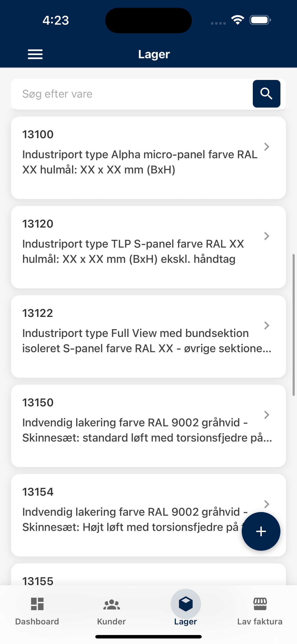Expand item 13120 with its chevron
The height and width of the screenshot is (644, 297).
coord(267,236)
